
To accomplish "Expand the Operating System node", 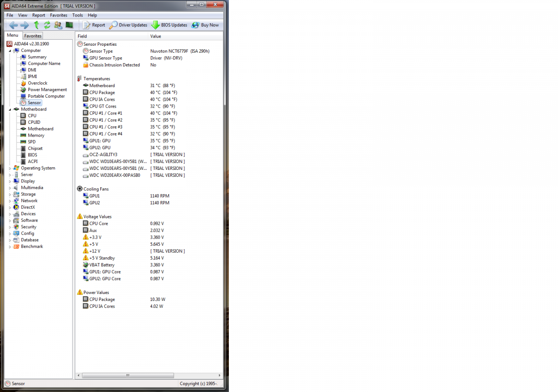I will (10, 168).
